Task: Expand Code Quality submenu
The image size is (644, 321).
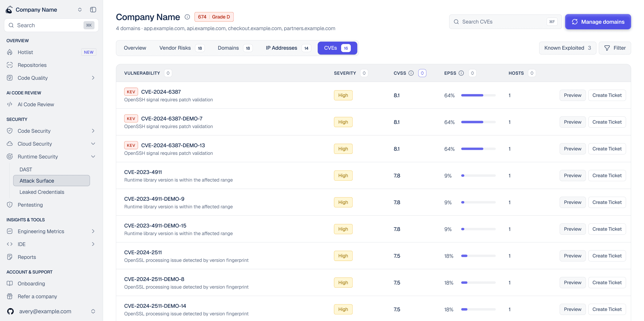Action: click(x=93, y=78)
